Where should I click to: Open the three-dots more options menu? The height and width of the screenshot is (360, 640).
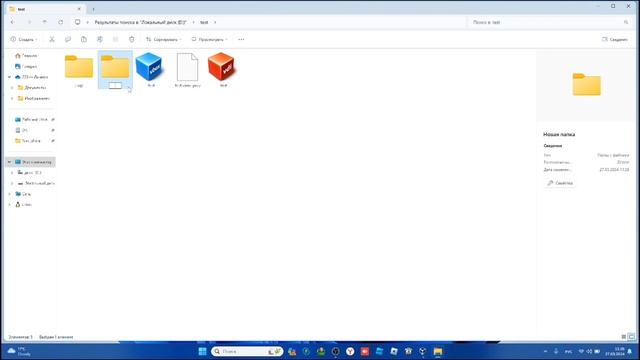click(241, 40)
